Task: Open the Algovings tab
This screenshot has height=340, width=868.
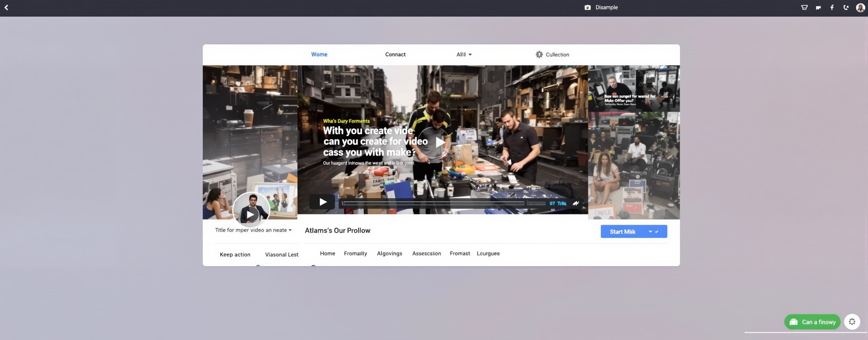Action: tap(389, 253)
